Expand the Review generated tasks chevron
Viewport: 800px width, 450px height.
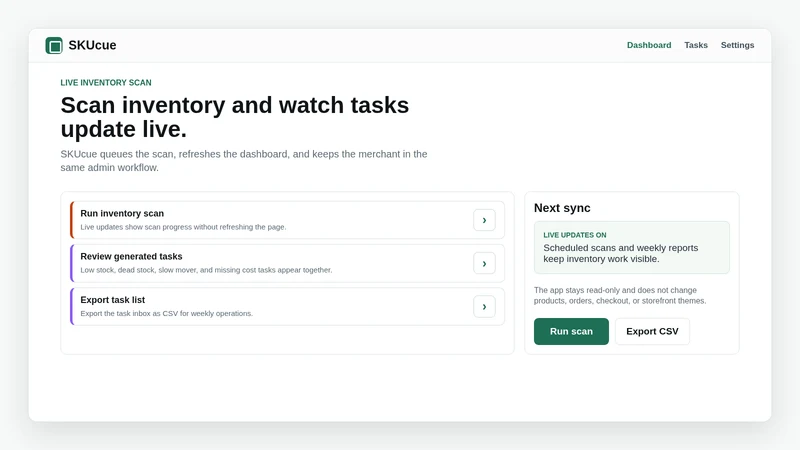pos(484,264)
